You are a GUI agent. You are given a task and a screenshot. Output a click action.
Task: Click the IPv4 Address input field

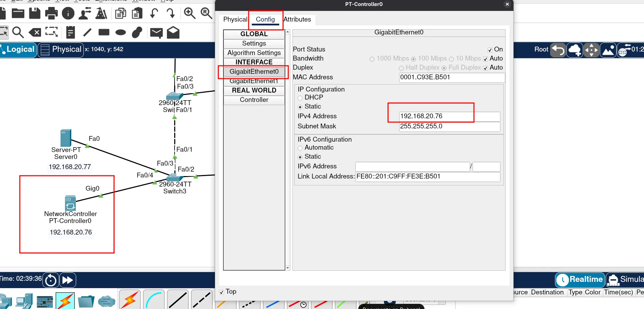449,116
